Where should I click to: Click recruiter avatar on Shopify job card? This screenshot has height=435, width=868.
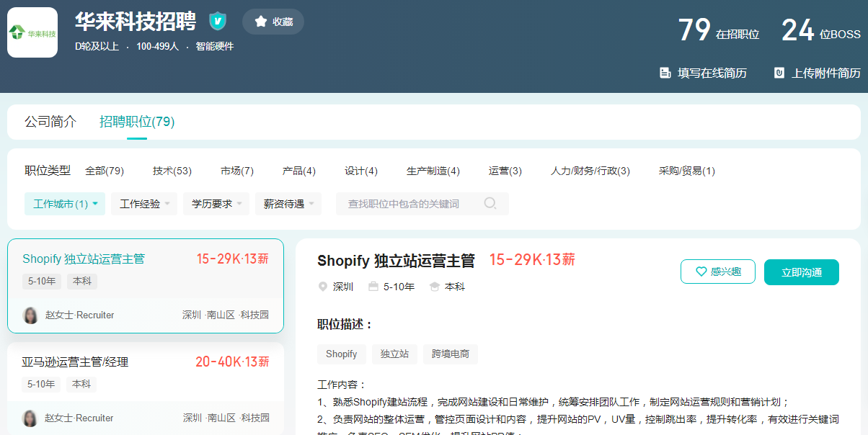(31, 315)
